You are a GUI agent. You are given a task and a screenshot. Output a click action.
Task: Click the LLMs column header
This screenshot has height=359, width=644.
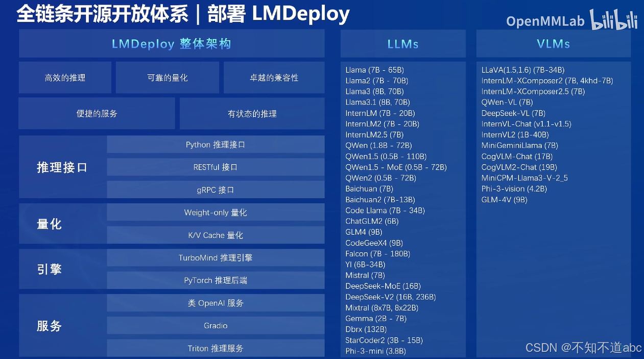point(403,43)
